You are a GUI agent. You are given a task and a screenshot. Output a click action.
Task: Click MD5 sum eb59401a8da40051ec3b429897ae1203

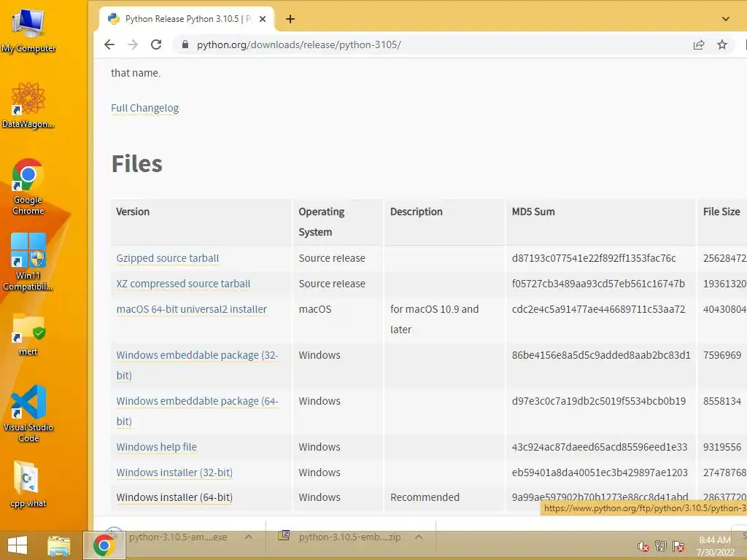tap(600, 472)
